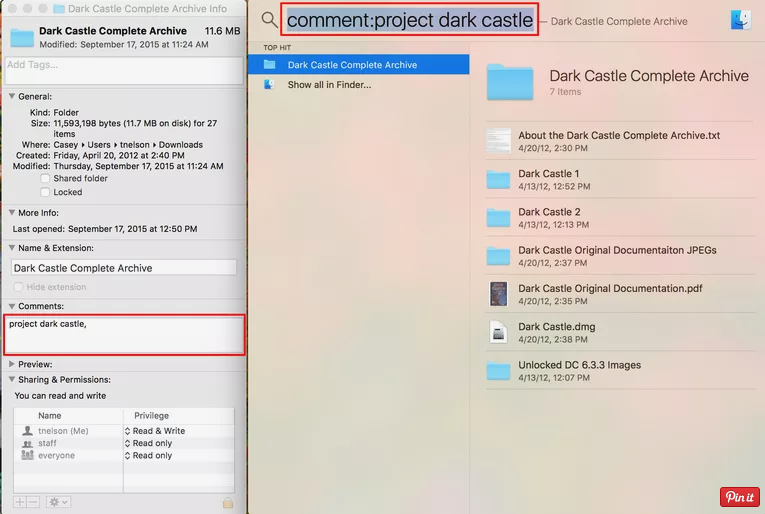Open the gear action menu in permissions
This screenshot has width=765, height=514.
point(58,502)
